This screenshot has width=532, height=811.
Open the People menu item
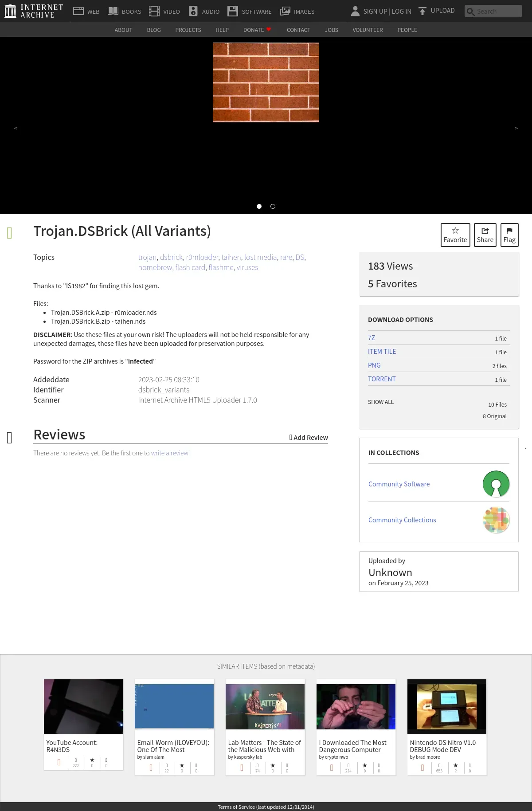[407, 30]
